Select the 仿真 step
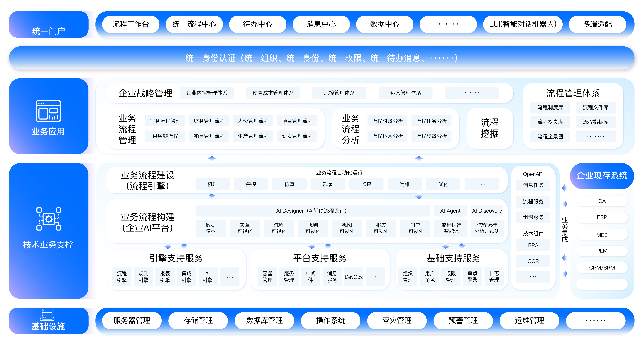 (x=290, y=184)
